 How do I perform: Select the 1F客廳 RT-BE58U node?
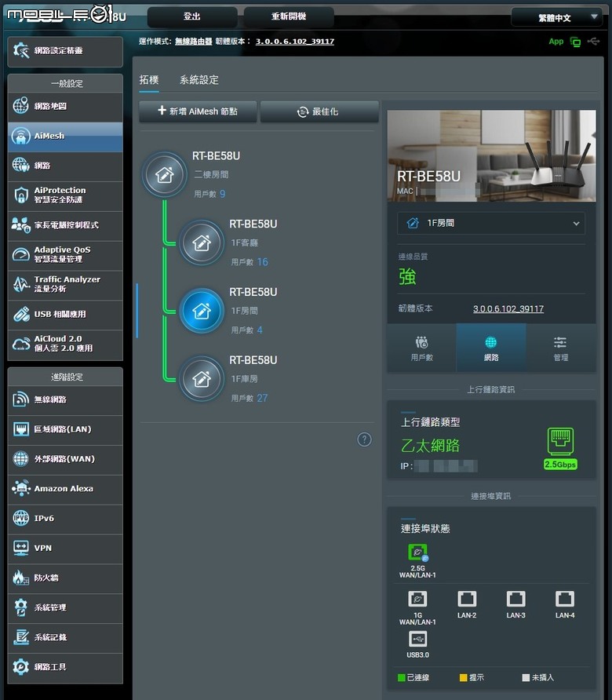pyautogui.click(x=202, y=242)
